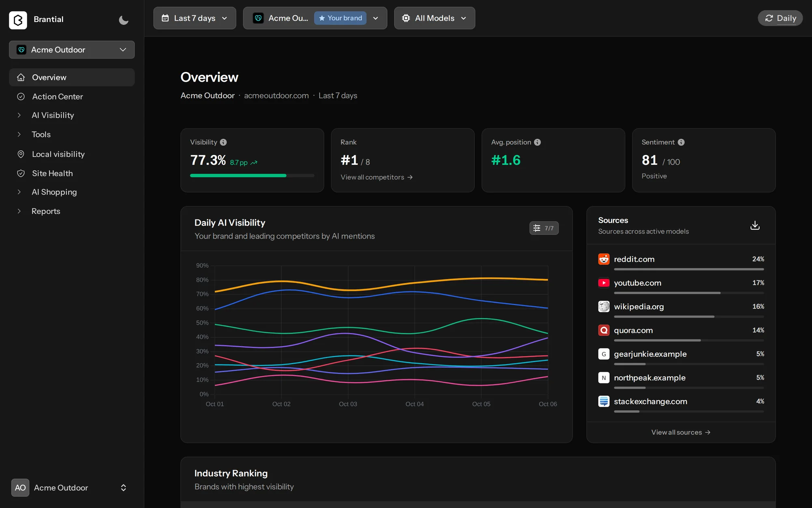
Task: Open the Overview page
Action: click(72, 77)
